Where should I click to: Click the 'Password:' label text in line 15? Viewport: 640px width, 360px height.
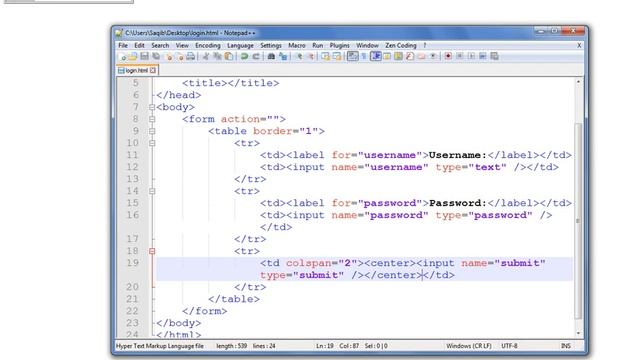(458, 203)
